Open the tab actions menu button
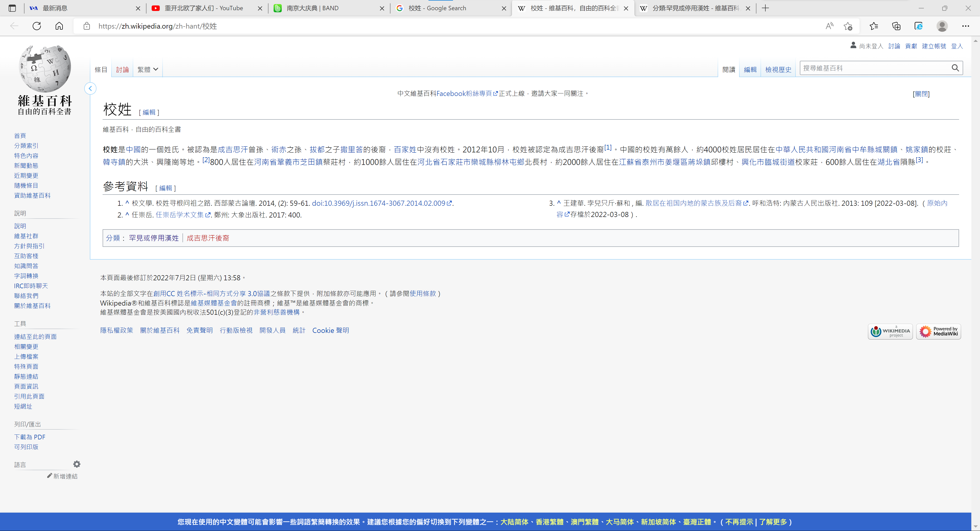This screenshot has height=531, width=980. pos(12,8)
